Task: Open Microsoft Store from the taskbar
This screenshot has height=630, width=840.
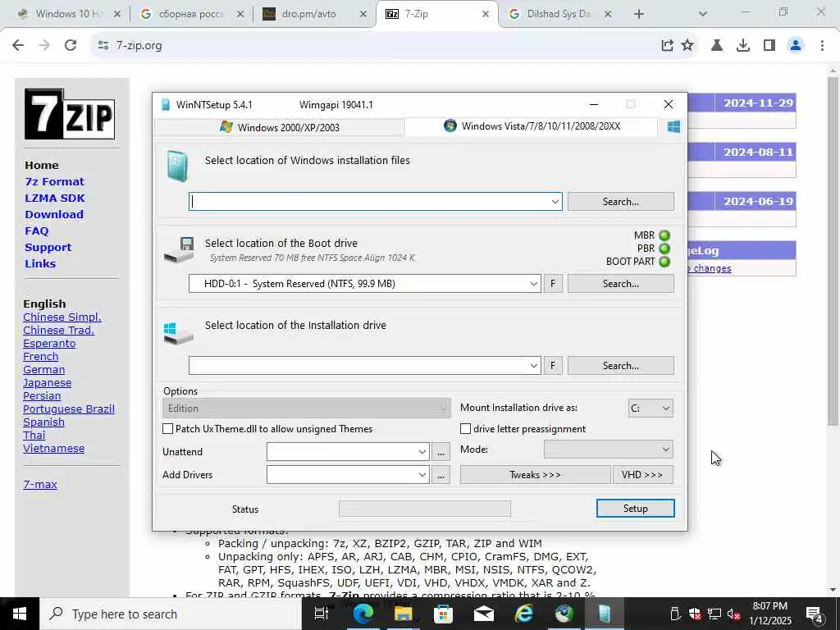Action: [443, 614]
